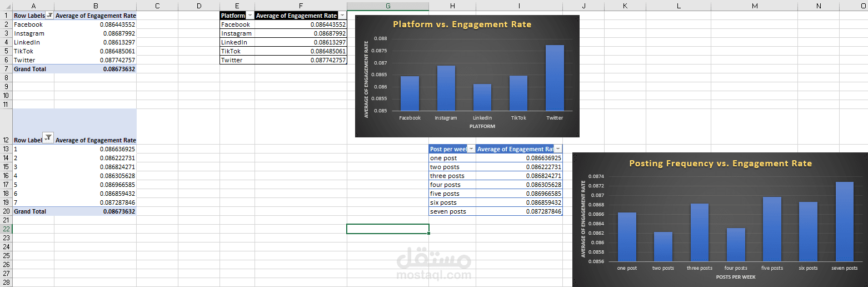Open the Post per week filter dropdown
Viewport: 868px width, 287px height.
pos(471,149)
